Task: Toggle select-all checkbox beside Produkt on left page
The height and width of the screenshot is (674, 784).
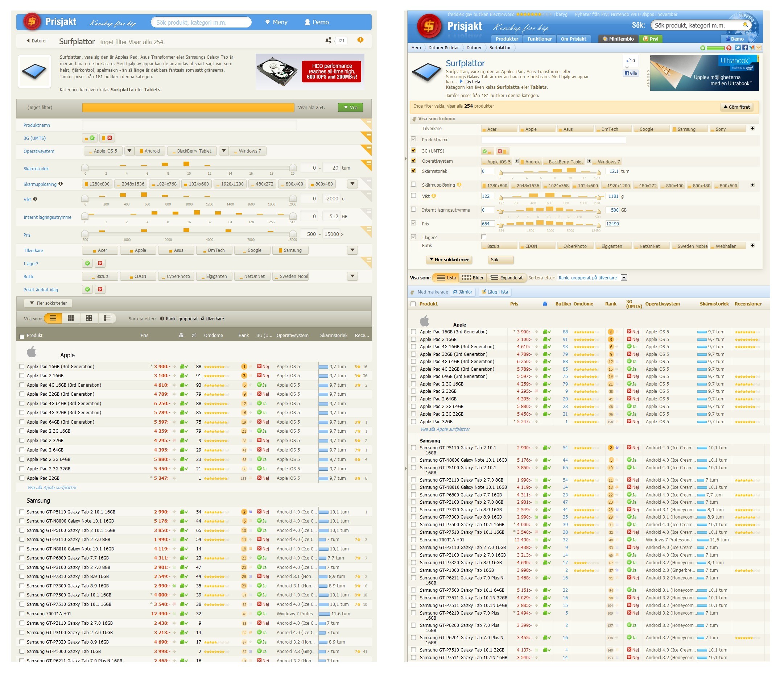Action: tap(22, 336)
